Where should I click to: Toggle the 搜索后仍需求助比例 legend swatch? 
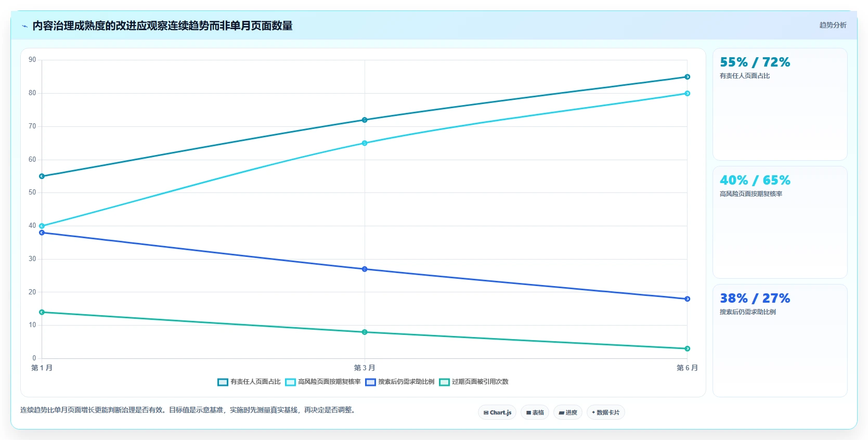coord(370,382)
